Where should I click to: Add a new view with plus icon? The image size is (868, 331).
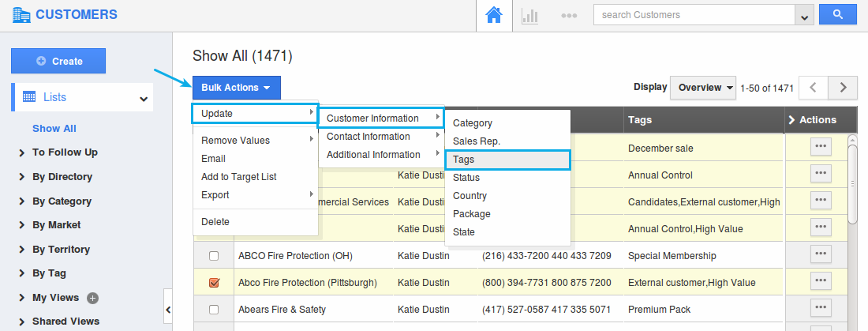coord(92,298)
